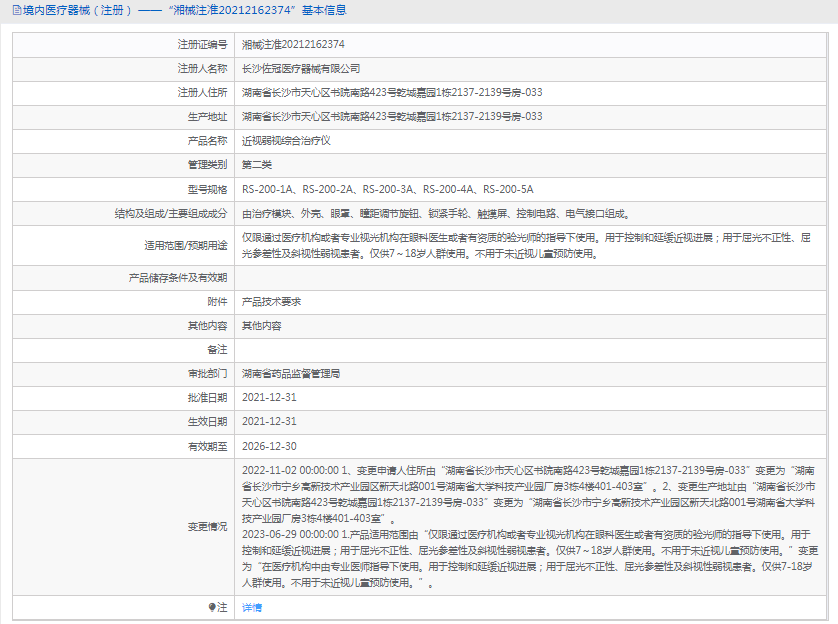Click the 2023-06-29 change record text

[x=529, y=558]
